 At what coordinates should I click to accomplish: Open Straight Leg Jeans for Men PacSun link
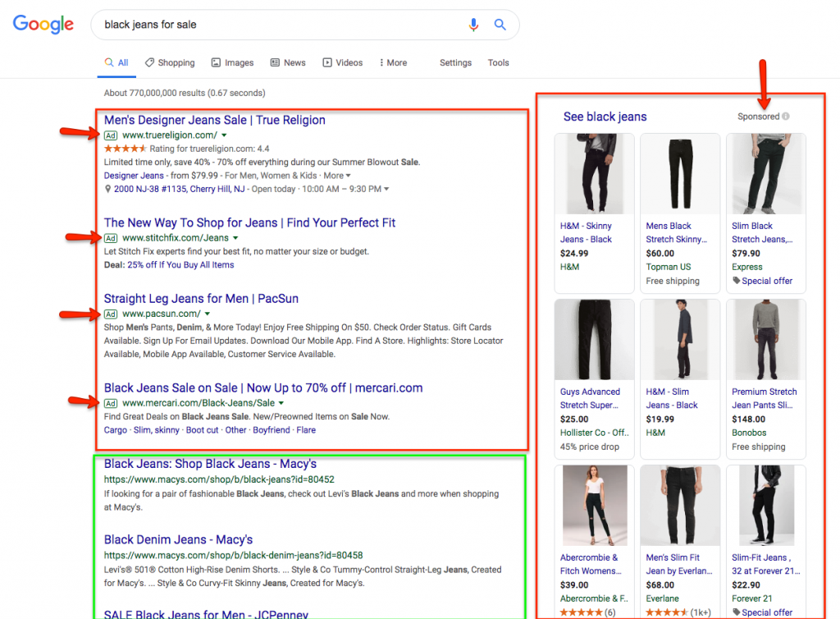click(x=201, y=299)
